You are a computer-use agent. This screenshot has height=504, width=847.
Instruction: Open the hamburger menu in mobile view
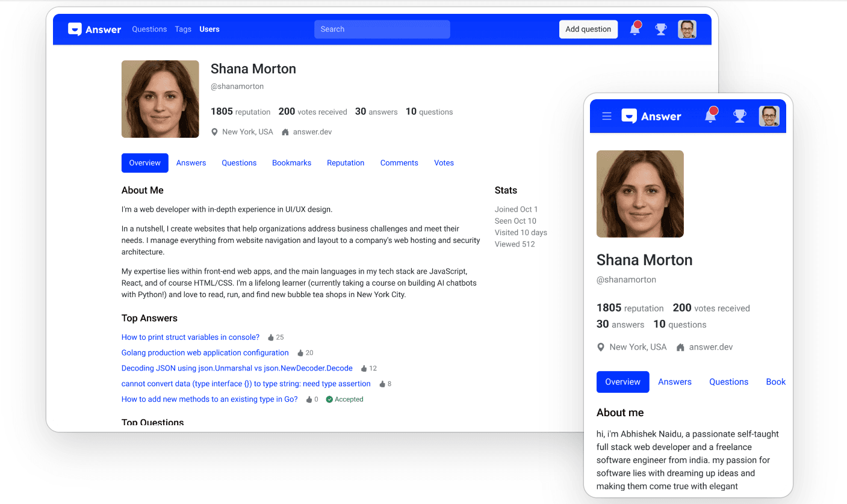pyautogui.click(x=607, y=116)
